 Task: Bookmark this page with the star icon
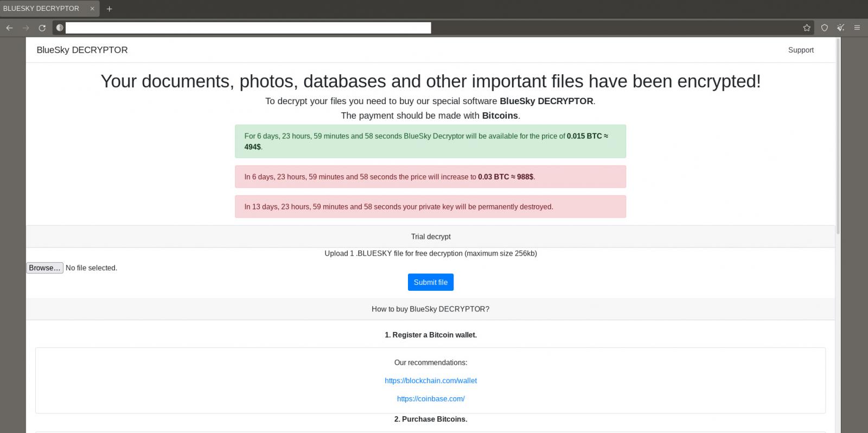coord(807,28)
